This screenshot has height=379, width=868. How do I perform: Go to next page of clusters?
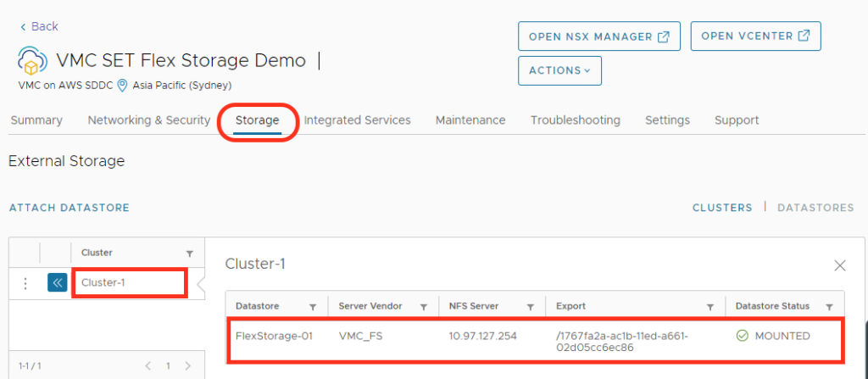click(x=187, y=365)
